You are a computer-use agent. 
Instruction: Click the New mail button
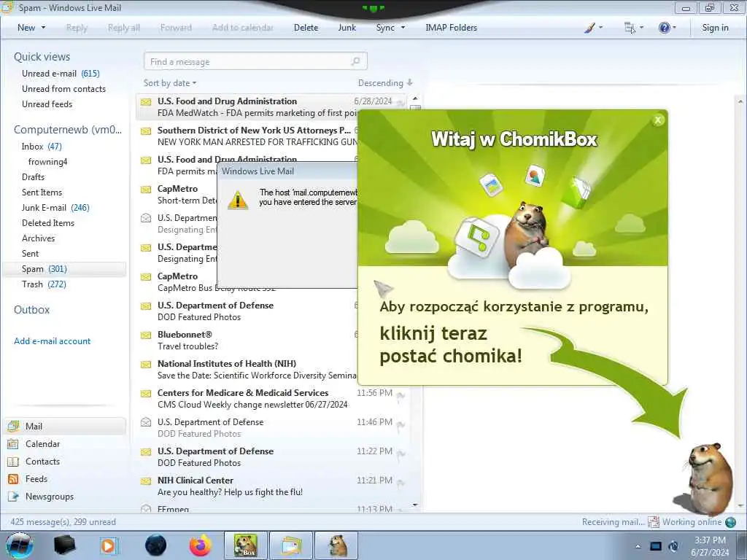click(x=26, y=28)
